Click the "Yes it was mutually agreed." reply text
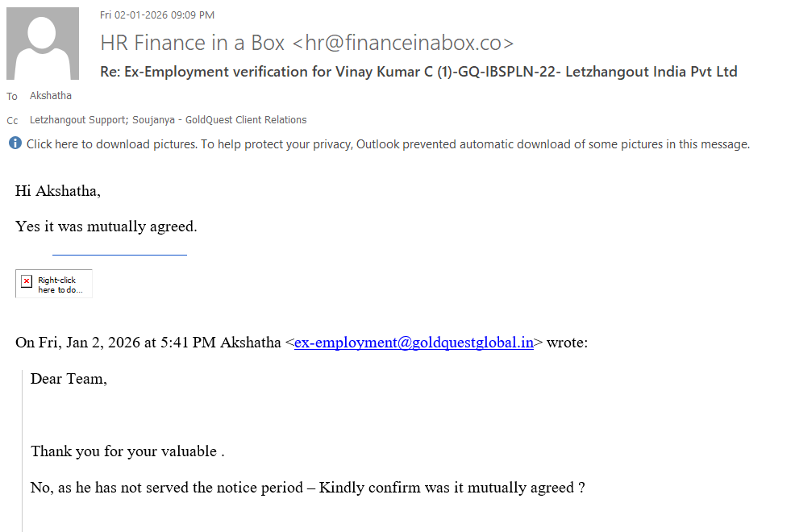Viewport: 795px width, 532px height. (106, 227)
